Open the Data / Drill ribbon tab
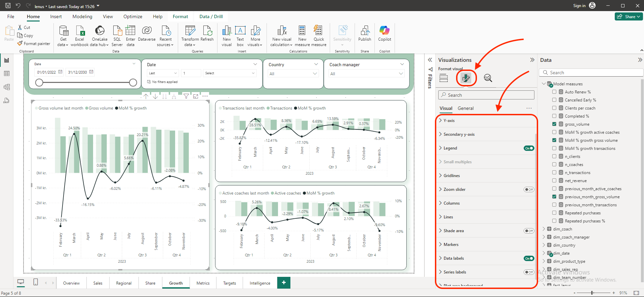Viewport: 644px width, 297px height. (211, 16)
